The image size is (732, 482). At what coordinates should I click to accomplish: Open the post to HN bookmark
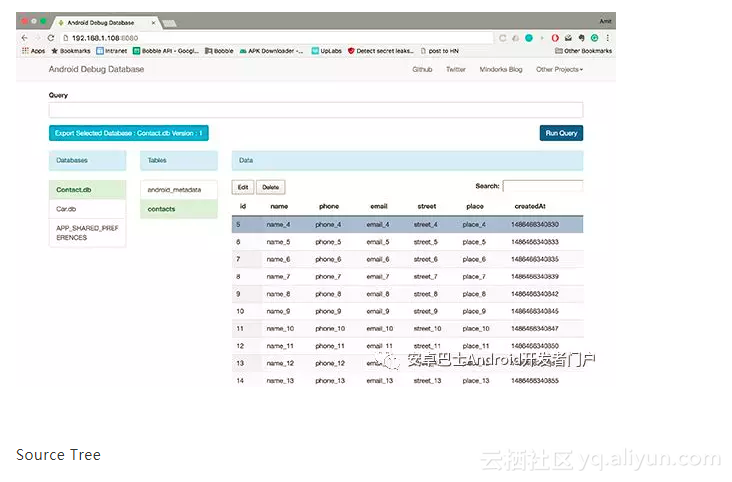[440, 51]
